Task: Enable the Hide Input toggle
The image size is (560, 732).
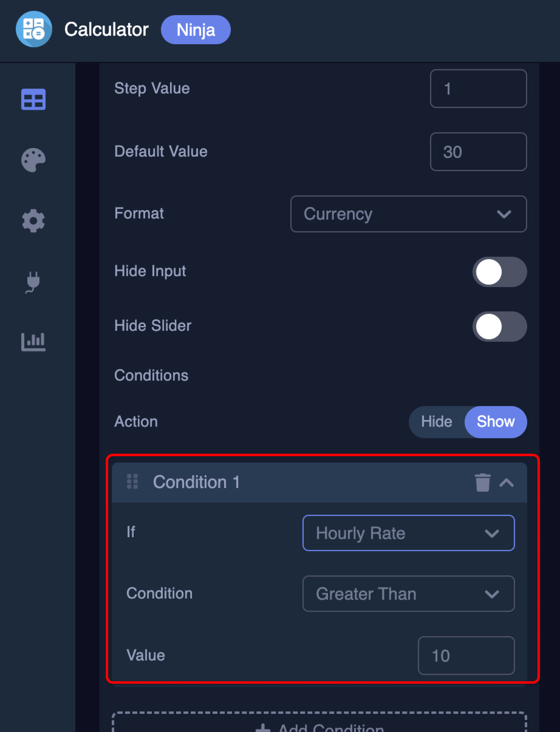Action: tap(499, 272)
